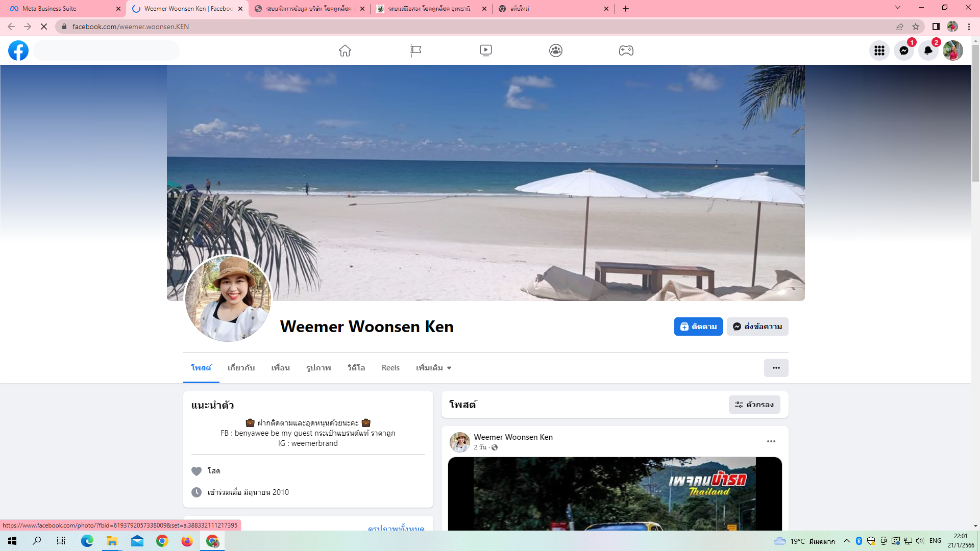
Task: Open the Chrome icon in the taskbar
Action: click(x=162, y=541)
